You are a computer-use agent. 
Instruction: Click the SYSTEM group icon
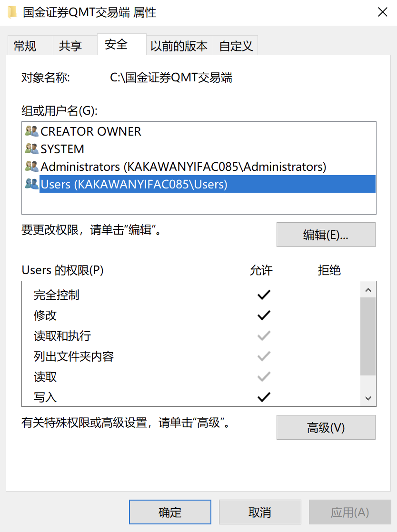[31, 148]
